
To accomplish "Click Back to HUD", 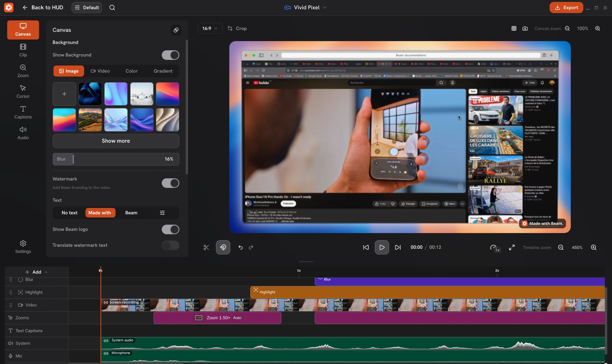I will click(x=43, y=8).
